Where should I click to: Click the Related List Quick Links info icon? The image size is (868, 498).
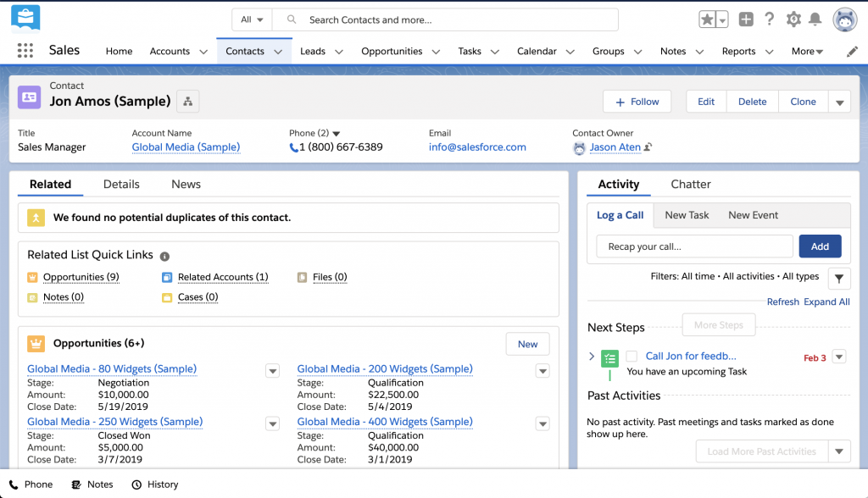coord(164,256)
